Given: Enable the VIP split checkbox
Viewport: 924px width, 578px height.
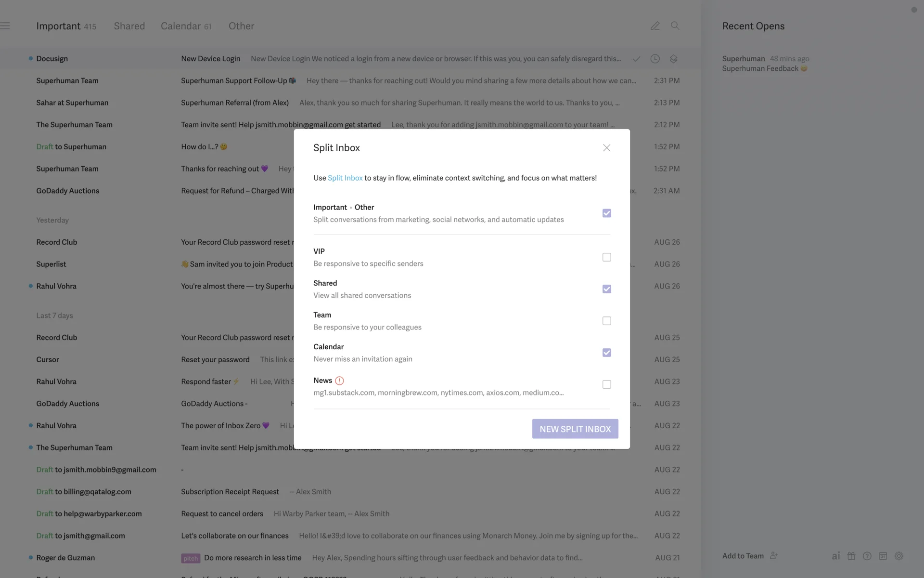Looking at the screenshot, I should (x=606, y=257).
